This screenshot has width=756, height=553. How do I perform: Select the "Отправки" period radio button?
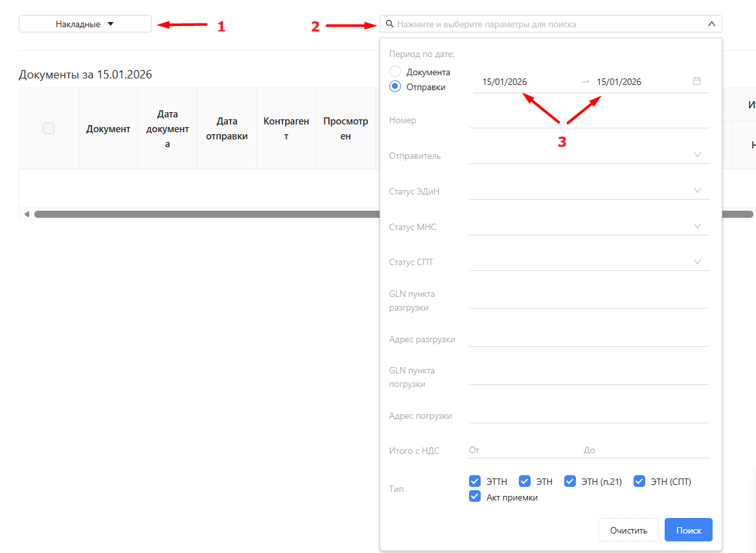pos(395,87)
